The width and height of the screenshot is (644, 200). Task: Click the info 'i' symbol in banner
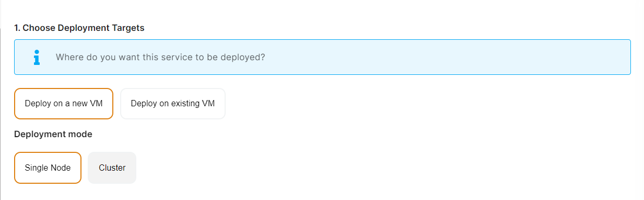coord(37,57)
